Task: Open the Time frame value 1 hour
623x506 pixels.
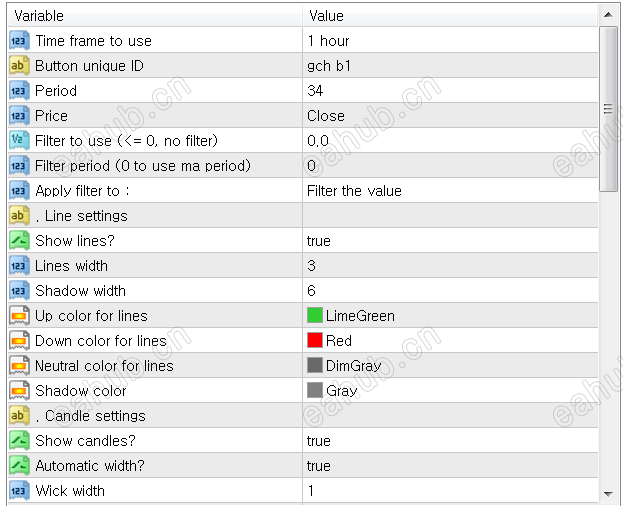Action: (x=328, y=41)
